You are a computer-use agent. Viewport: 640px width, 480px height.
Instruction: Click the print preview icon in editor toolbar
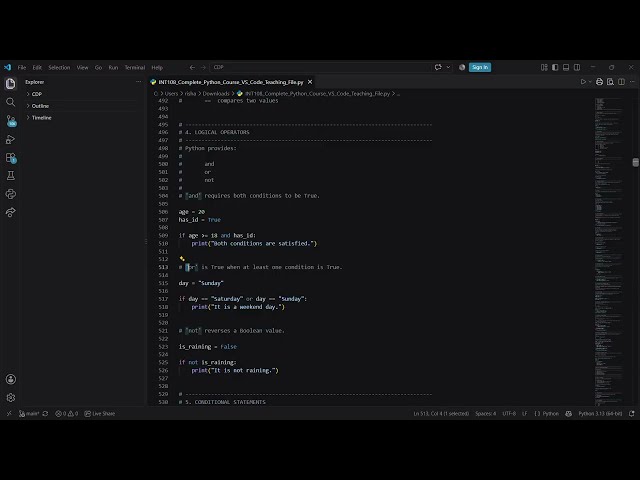[x=610, y=82]
